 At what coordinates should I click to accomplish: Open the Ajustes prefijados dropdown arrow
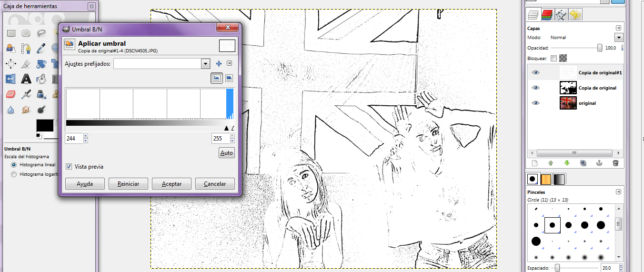coord(205,63)
